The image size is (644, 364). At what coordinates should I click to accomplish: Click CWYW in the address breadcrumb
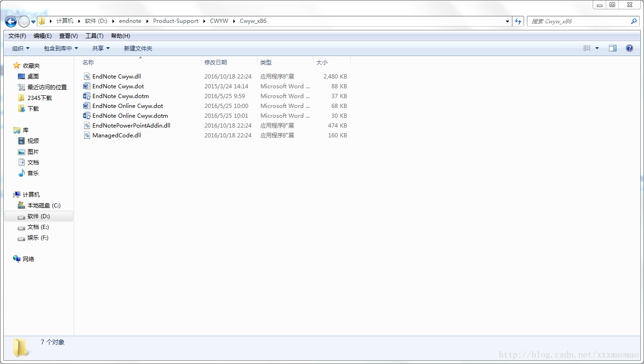pos(219,21)
